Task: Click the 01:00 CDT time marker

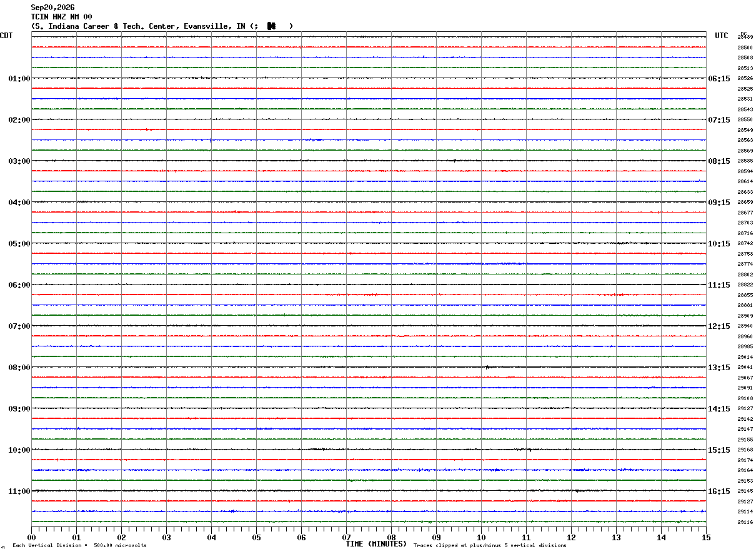Action: click(19, 79)
